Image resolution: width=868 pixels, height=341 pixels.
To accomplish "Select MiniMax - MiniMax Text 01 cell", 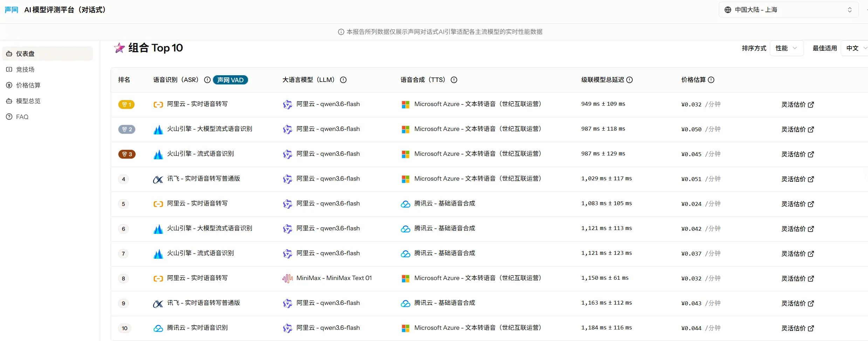I will click(334, 278).
